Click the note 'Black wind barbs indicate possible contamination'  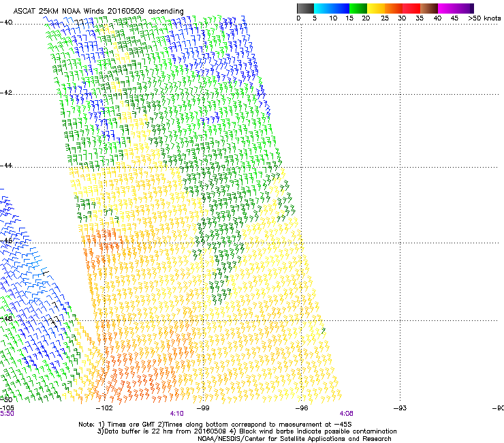point(318,431)
